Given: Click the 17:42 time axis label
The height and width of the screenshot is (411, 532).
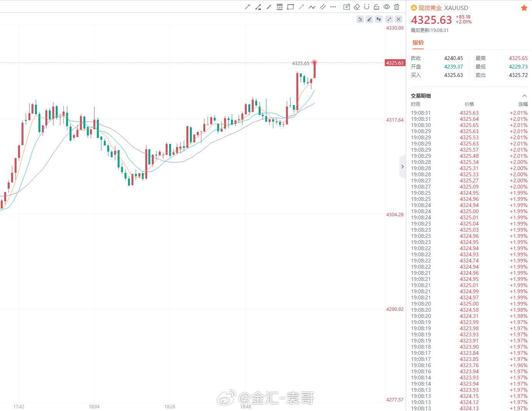Looking at the screenshot, I should (x=19, y=407).
